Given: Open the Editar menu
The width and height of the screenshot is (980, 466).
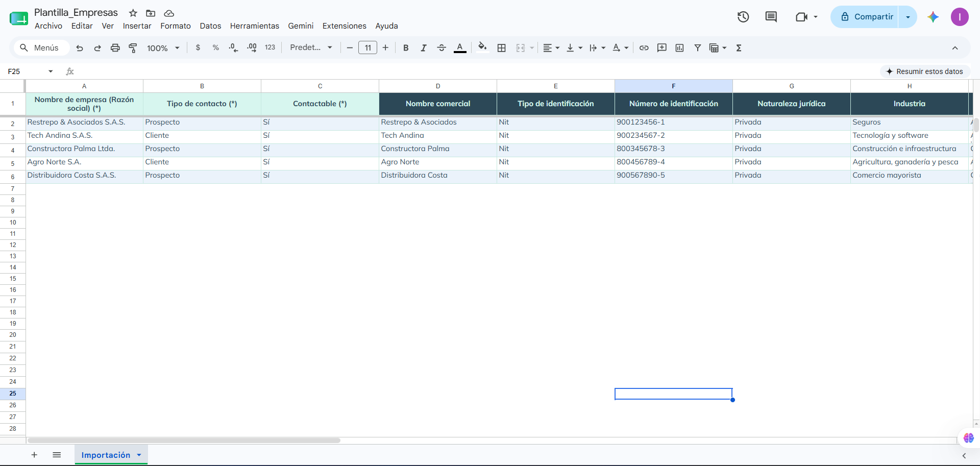Looking at the screenshot, I should point(82,26).
